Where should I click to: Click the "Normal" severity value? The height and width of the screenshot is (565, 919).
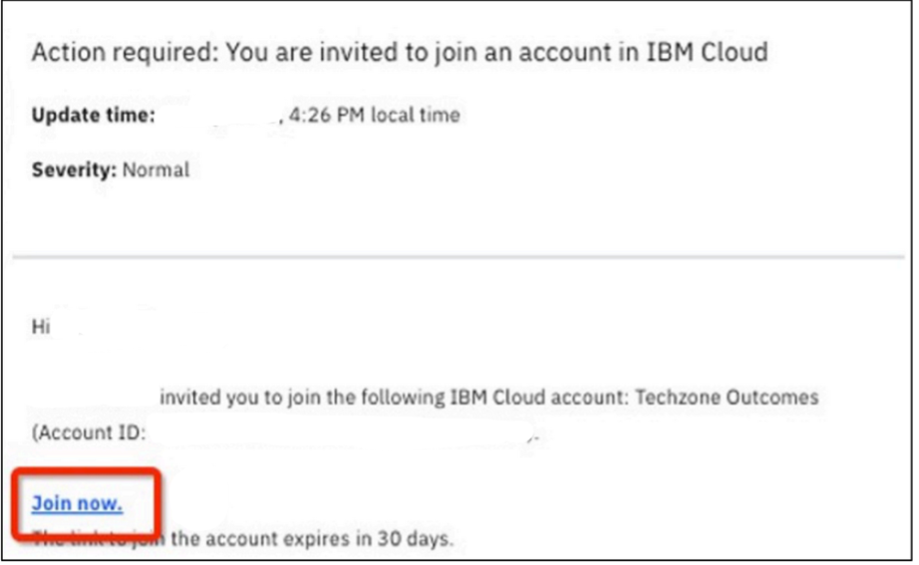coord(156,170)
